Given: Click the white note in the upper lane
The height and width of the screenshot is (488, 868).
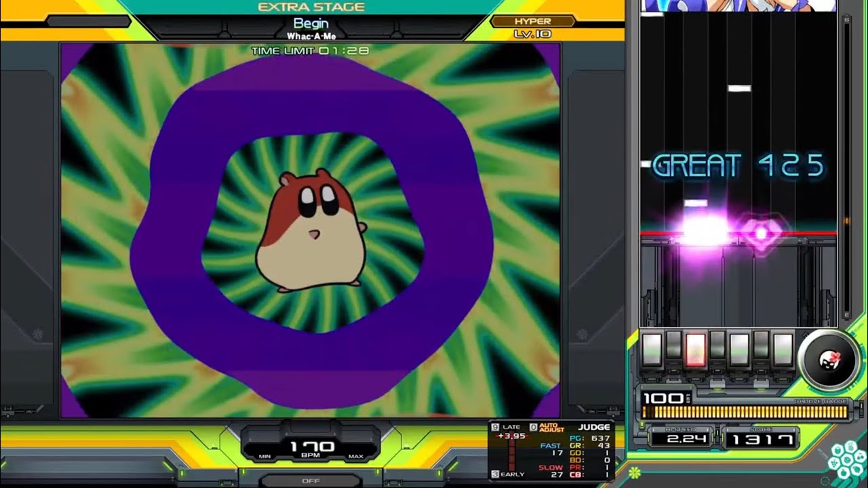Looking at the screenshot, I should [x=739, y=88].
